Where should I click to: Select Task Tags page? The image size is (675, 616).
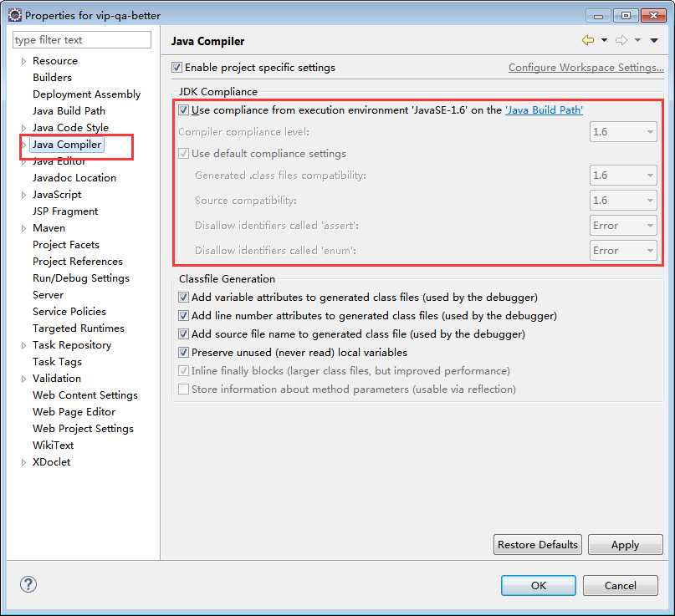pos(57,362)
